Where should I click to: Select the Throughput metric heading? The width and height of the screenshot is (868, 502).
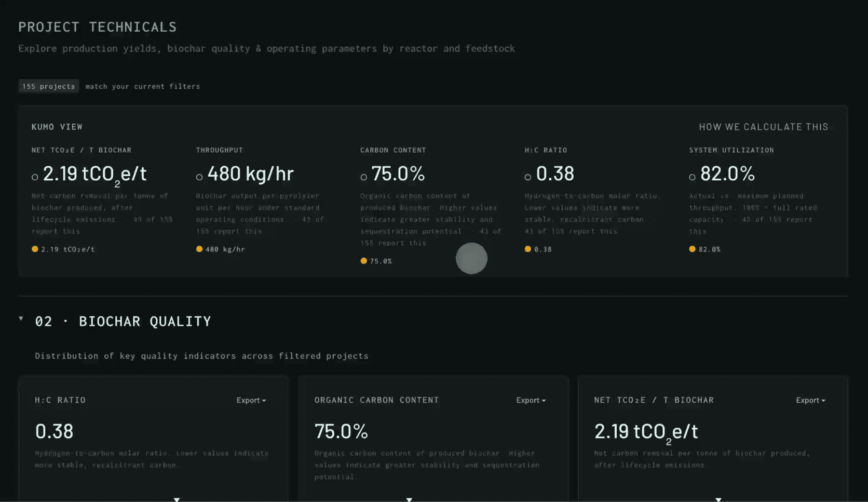219,150
